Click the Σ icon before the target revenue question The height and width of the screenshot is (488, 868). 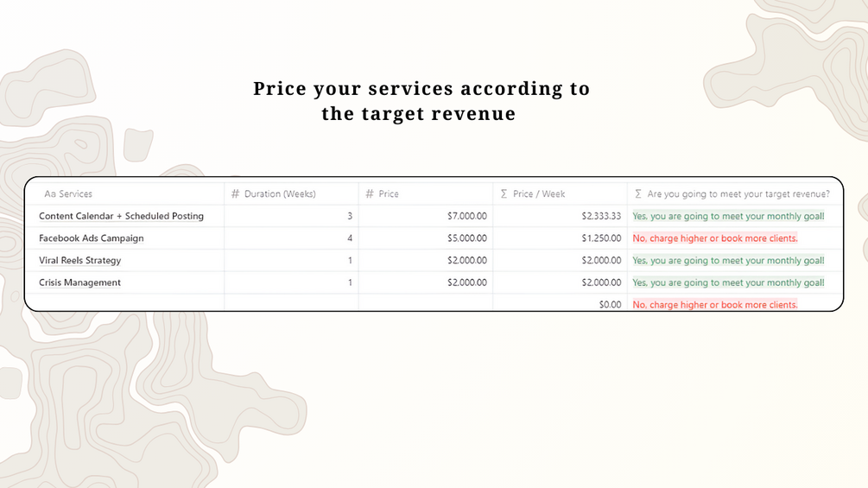pos(638,194)
